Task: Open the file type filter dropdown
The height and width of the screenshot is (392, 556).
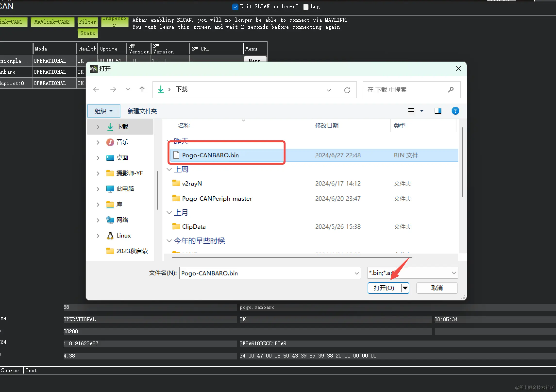Action: 454,273
